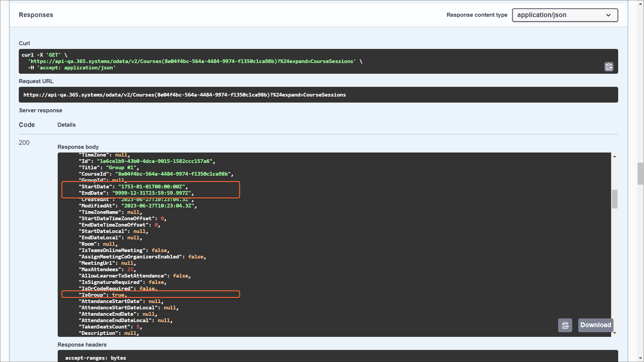644x362 pixels.
Task: Copy the curl command to clipboard
Action: pos(609,67)
